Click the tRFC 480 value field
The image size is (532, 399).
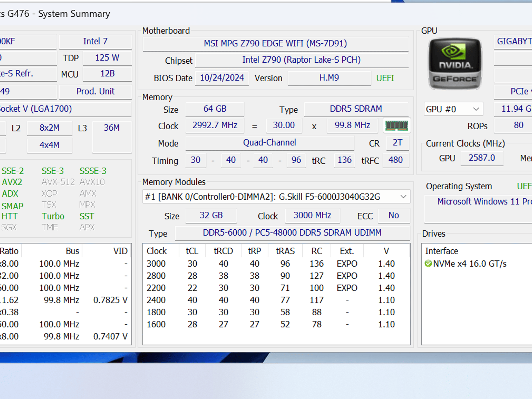[396, 160]
